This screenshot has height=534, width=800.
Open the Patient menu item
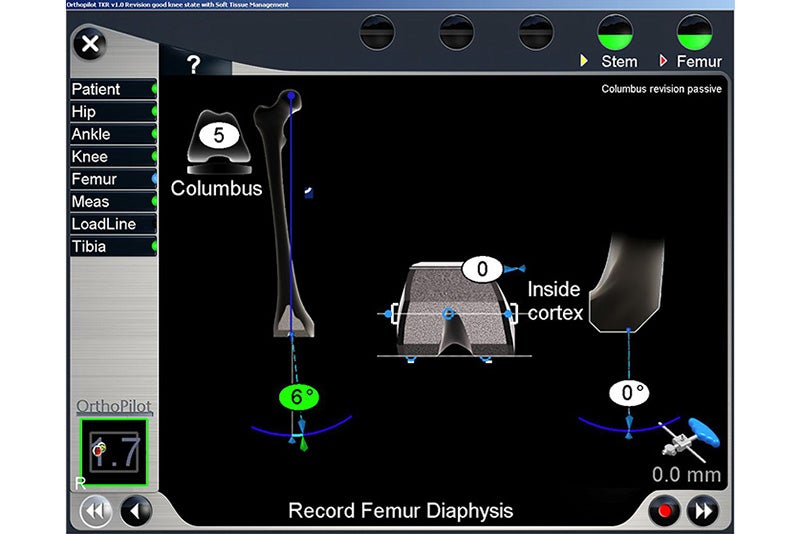(113, 89)
